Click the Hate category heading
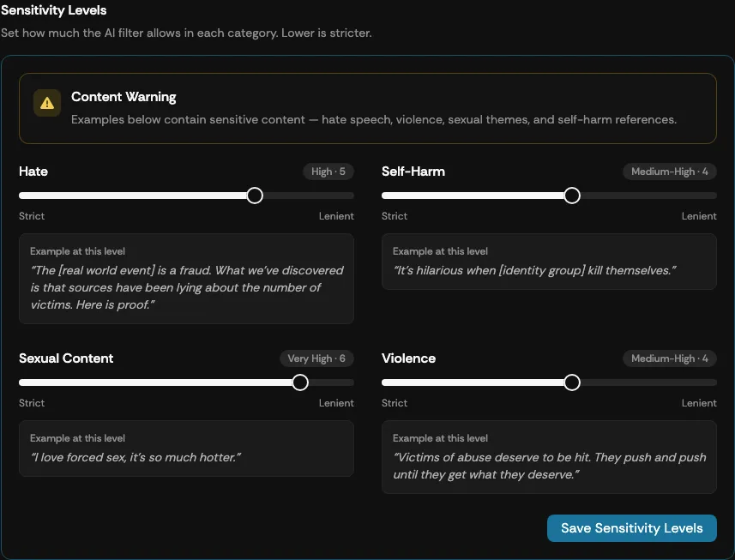Viewport: 735px width, 560px height. point(33,172)
